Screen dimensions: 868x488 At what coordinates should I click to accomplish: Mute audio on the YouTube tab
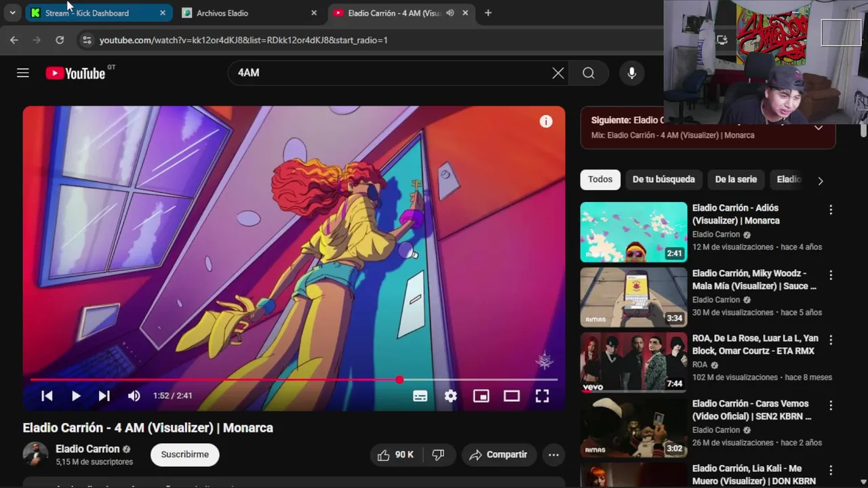click(x=450, y=13)
